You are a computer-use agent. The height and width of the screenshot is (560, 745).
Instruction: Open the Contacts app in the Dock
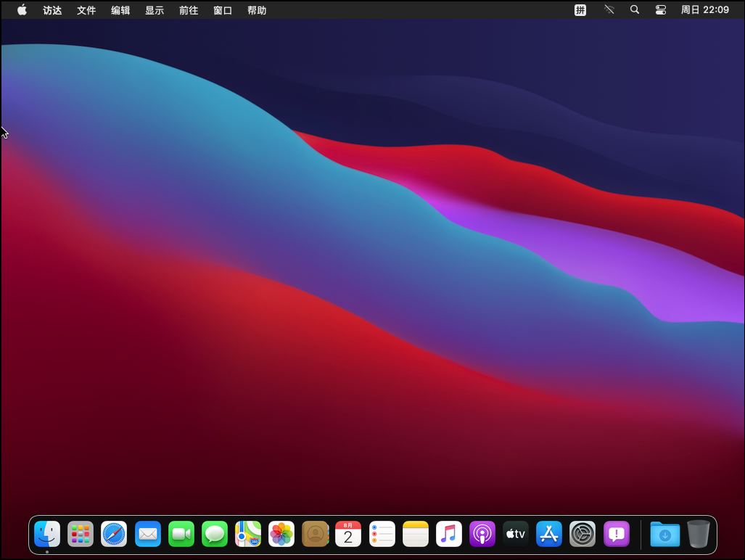[315, 534]
